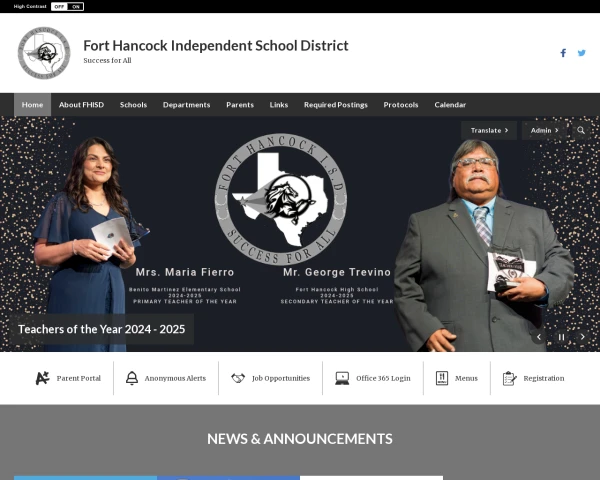The width and height of the screenshot is (600, 480).
Task: Click the Mr. George Trevino name text
Action: click(337, 272)
